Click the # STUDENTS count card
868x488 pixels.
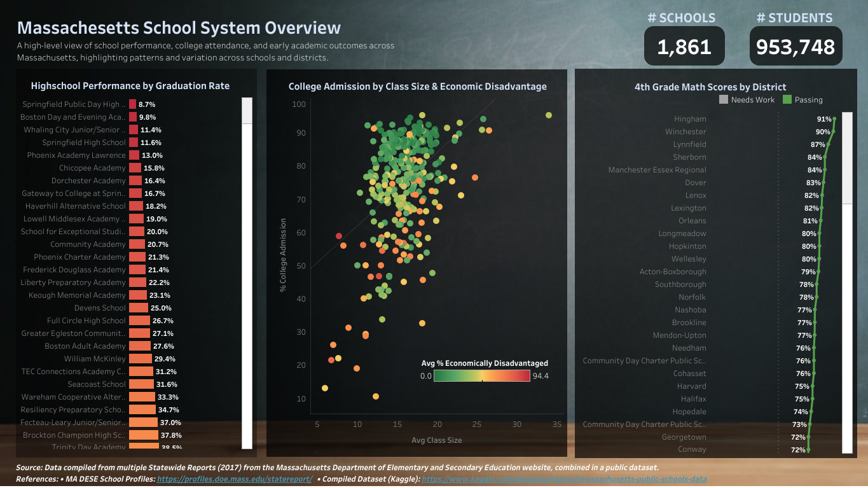tap(795, 45)
